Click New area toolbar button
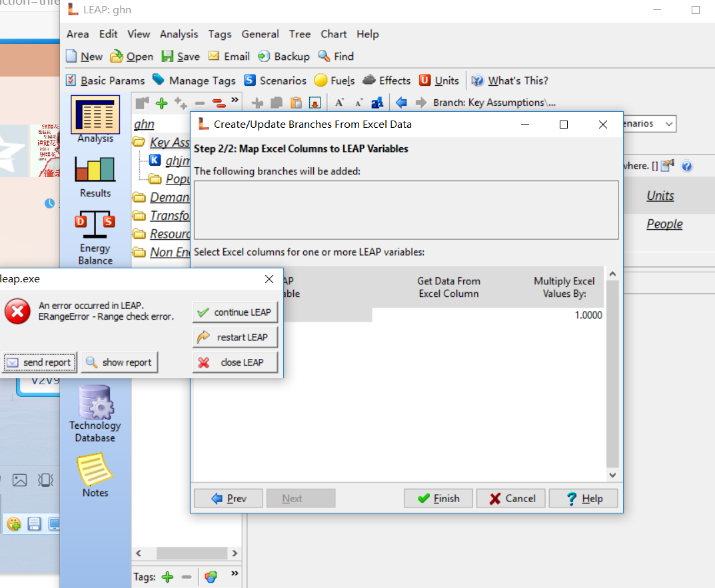715x588 pixels. tap(85, 57)
